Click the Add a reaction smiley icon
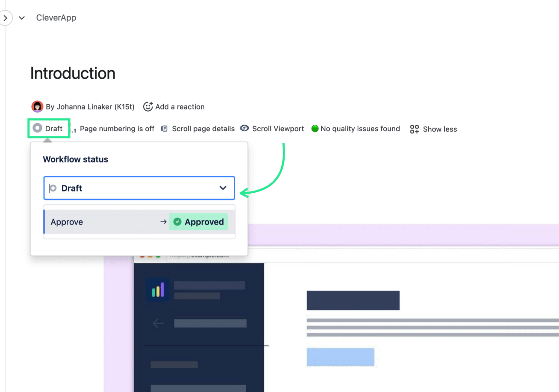This screenshot has height=392, width=559. click(147, 106)
